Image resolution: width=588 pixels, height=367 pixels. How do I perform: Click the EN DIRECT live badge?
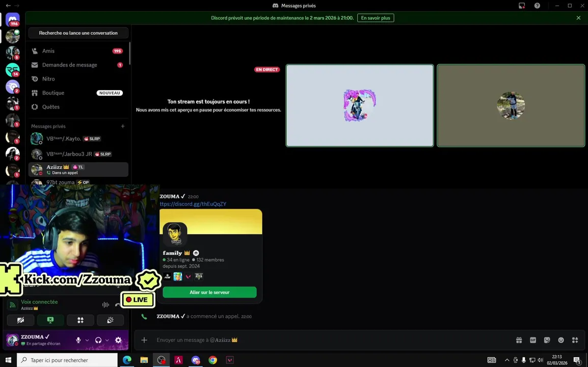(267, 69)
